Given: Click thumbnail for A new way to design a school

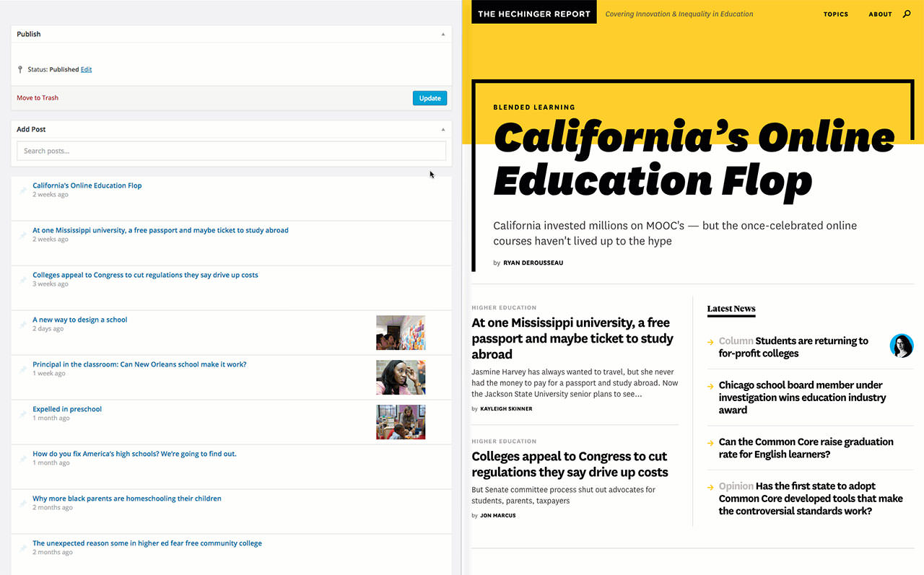Looking at the screenshot, I should click(x=401, y=333).
